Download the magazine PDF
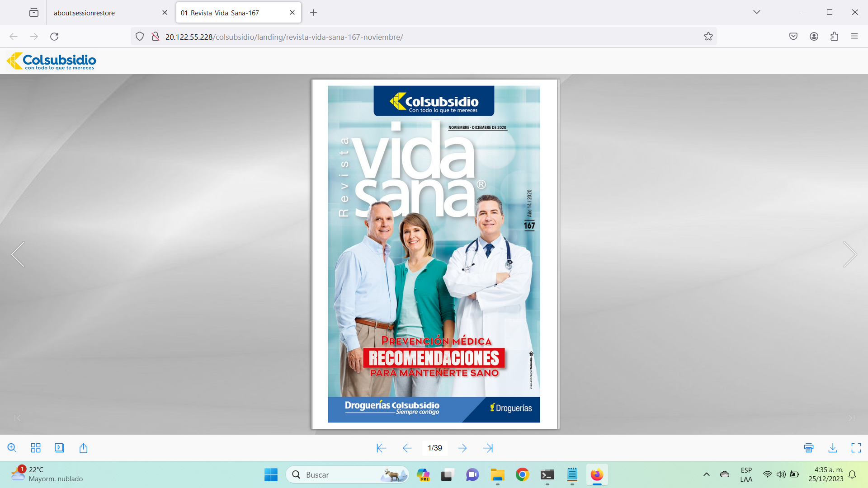 pos(832,448)
